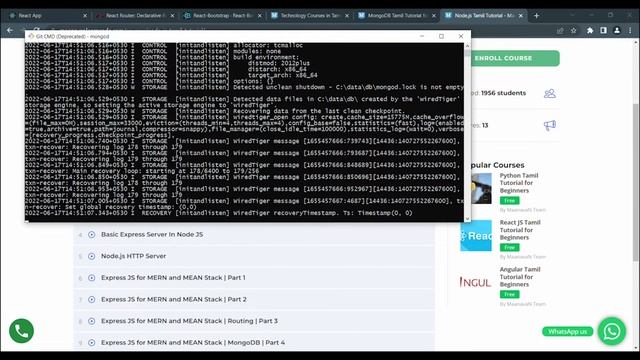Click the webpage vertical scrollbar
Screen dimensions: 640x360
[636, 182]
